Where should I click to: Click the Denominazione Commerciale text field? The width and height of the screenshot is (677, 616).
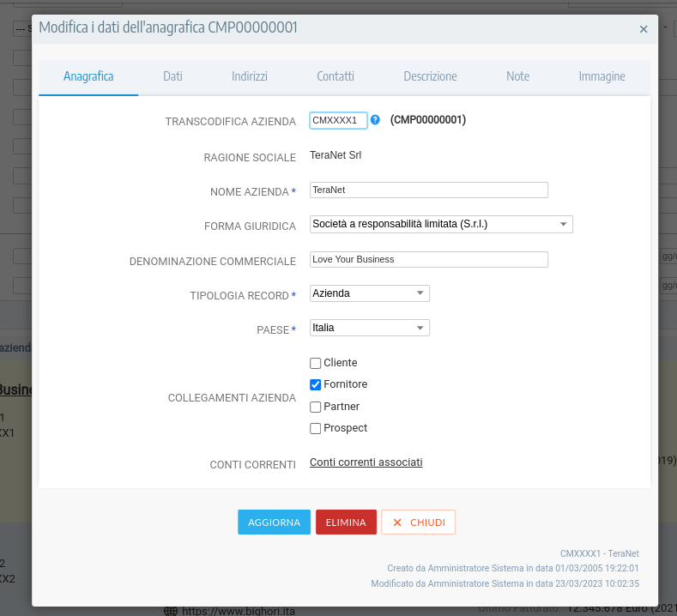(x=428, y=259)
